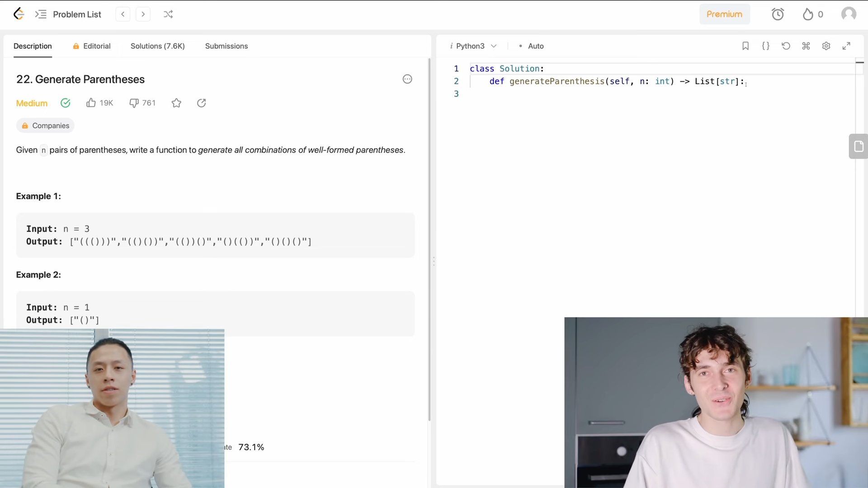Open editor shortcuts command icon
This screenshot has width=868, height=488.
(x=806, y=46)
